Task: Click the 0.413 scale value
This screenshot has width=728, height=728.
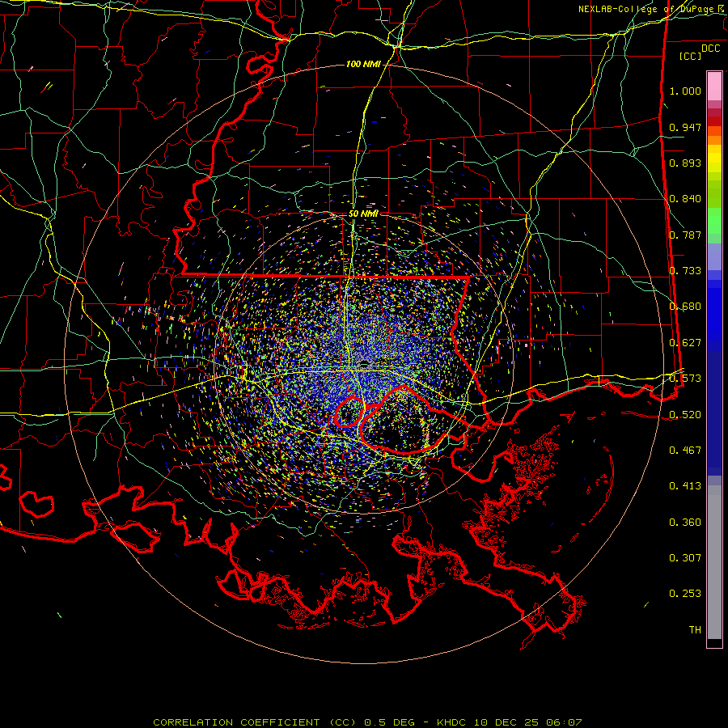Action: coord(685,486)
